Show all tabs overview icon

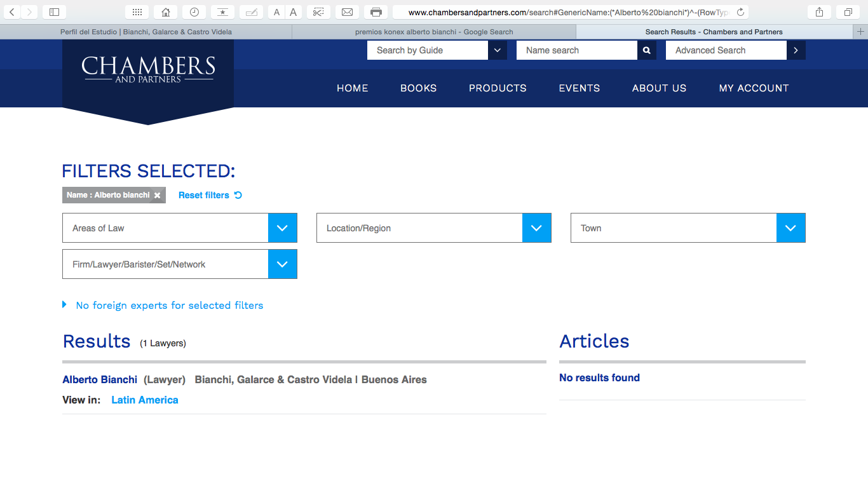[x=848, y=12]
